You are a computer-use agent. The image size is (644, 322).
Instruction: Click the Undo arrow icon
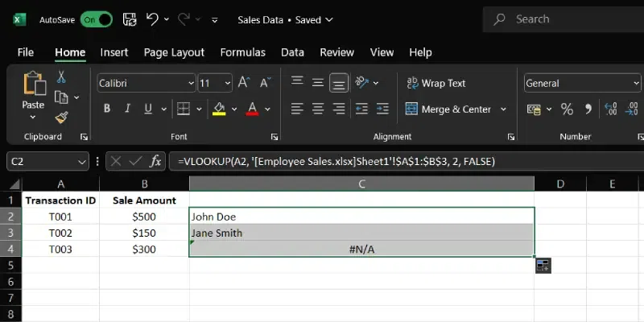pyautogui.click(x=152, y=19)
